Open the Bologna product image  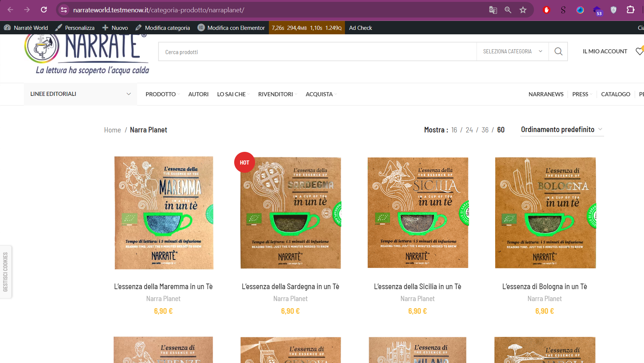click(545, 213)
